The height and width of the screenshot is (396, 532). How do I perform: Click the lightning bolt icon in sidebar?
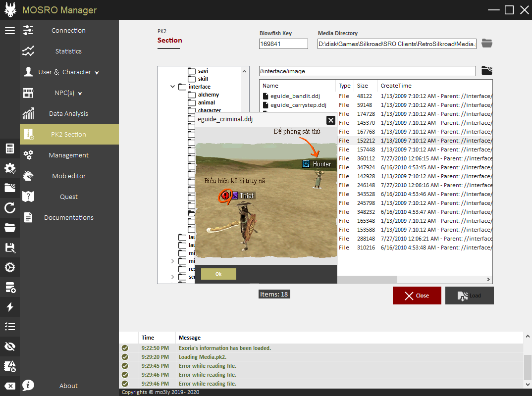[x=10, y=307]
